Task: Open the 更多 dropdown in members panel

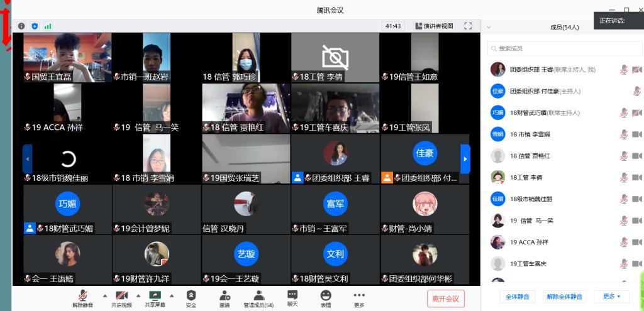Action: click(x=611, y=297)
